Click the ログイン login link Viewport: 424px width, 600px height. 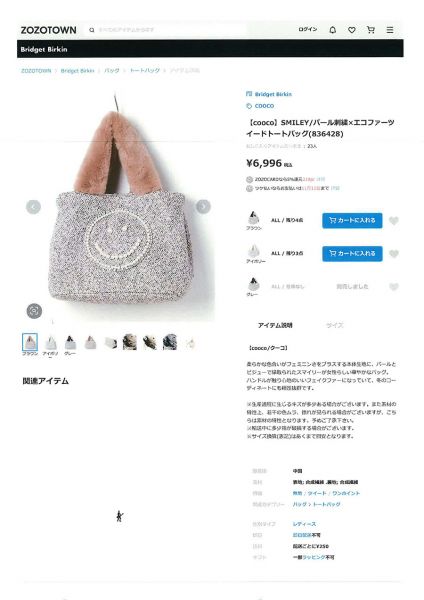click(x=308, y=29)
